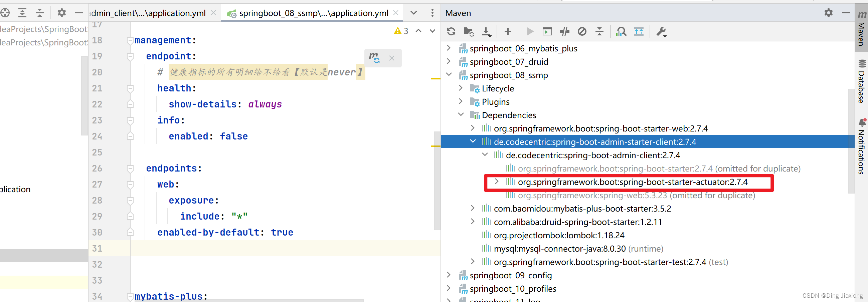
Task: Click Download Sources and Documentation icon
Action: pyautogui.click(x=486, y=32)
